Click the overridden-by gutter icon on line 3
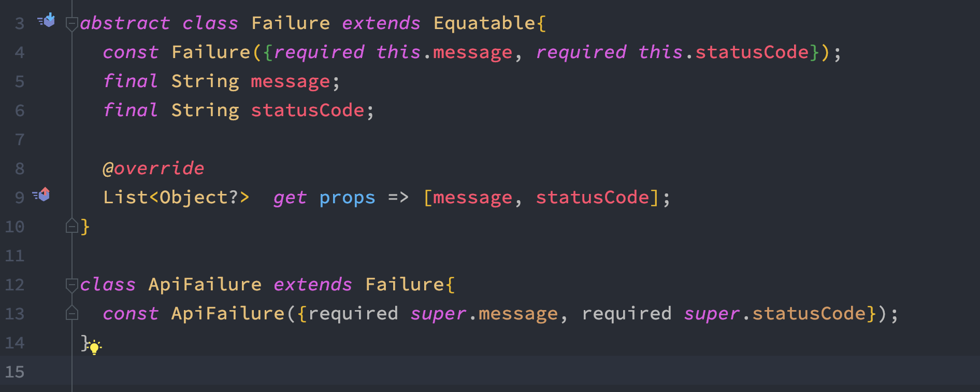 tap(46, 20)
